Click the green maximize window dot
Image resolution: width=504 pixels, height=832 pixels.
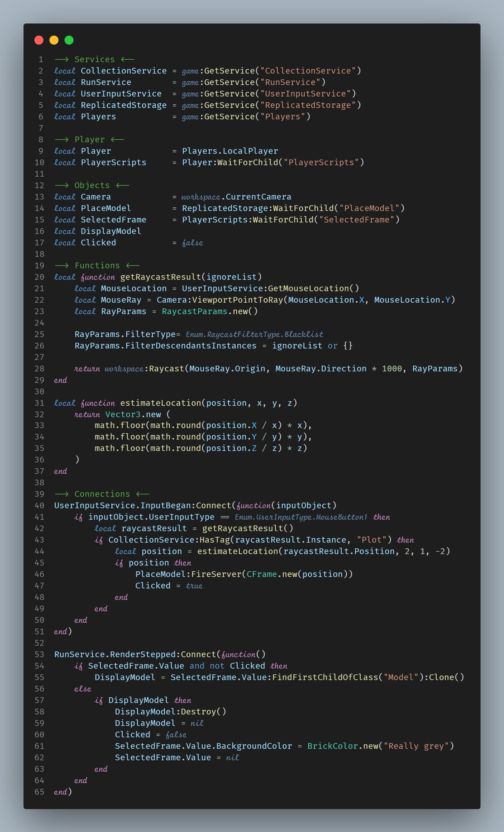pos(69,40)
